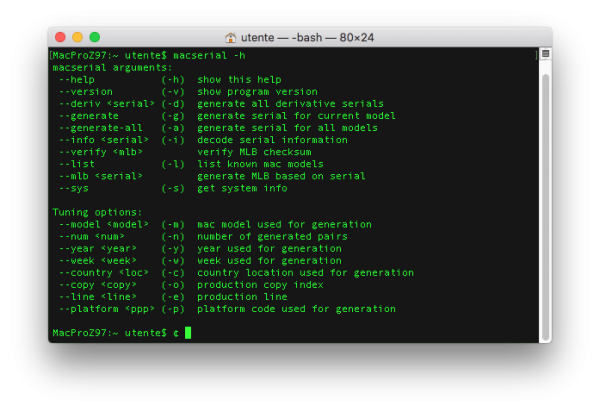Viewport: 600px width, 412px height.
Task: Click 'generate serial for all models' description
Action: click(x=287, y=128)
